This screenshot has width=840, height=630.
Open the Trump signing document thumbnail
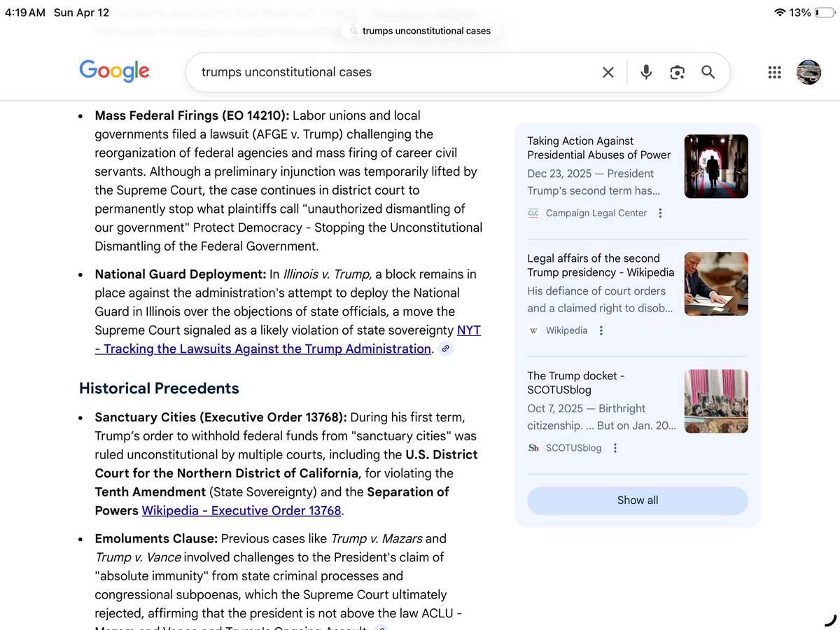(x=716, y=283)
